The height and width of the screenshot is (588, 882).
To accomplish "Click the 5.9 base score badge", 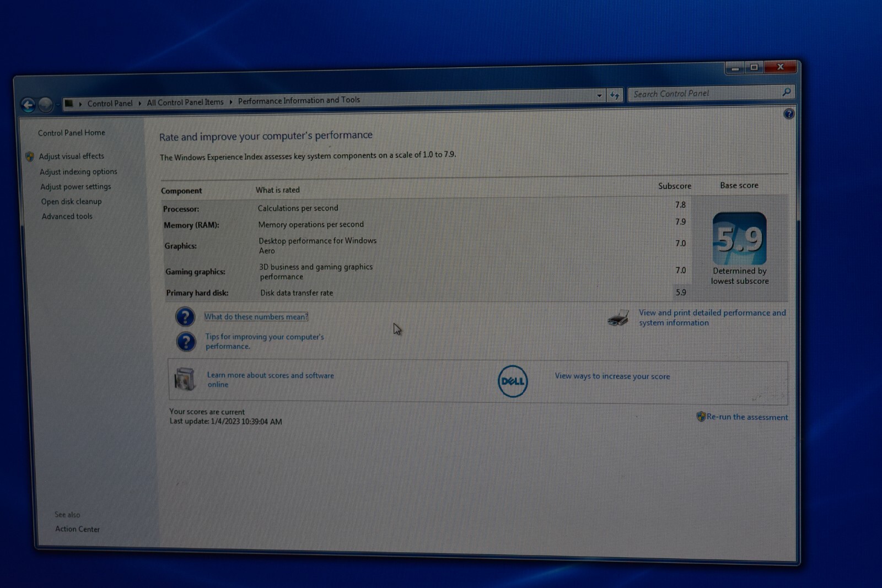I will click(740, 239).
